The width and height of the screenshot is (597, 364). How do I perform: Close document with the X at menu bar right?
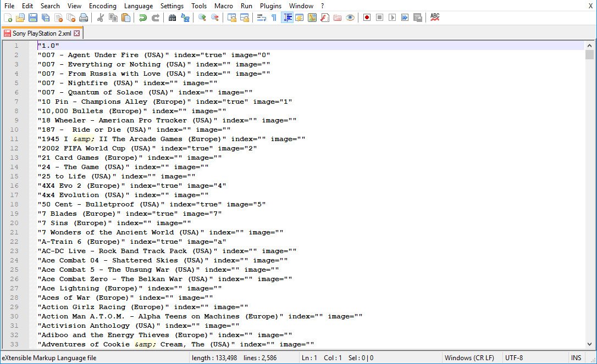pos(590,5)
